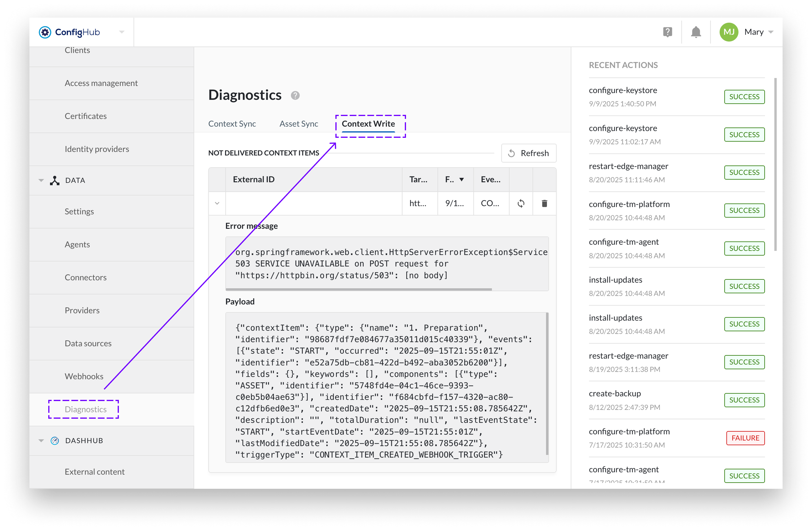Click the Refresh button above the table
Screen dimensions: 812x530
(x=528, y=153)
